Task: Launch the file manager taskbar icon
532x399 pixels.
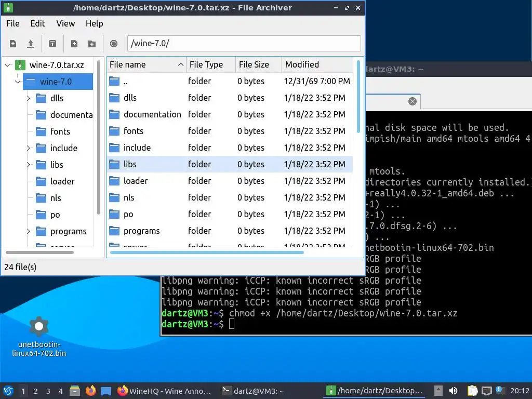Action: click(75, 391)
